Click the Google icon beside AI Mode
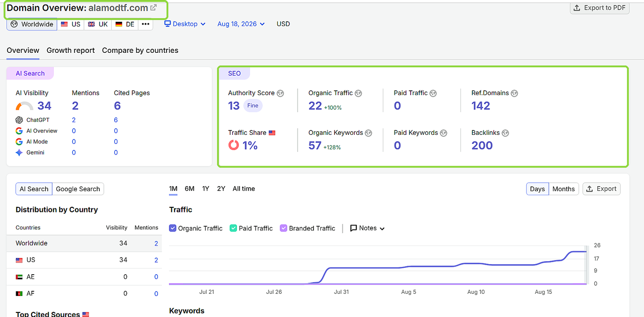Image resolution: width=644 pixels, height=317 pixels. click(19, 142)
